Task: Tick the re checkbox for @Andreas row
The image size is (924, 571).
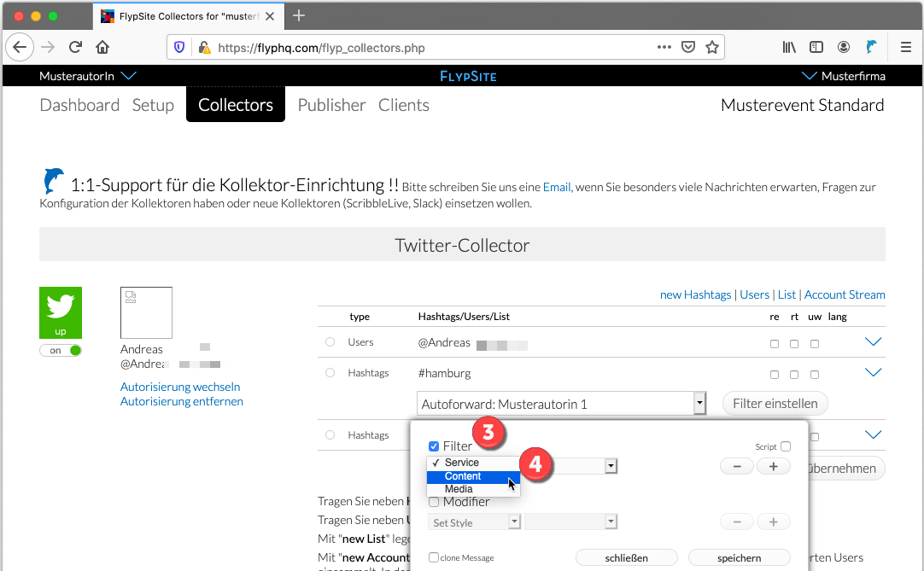Action: point(775,344)
